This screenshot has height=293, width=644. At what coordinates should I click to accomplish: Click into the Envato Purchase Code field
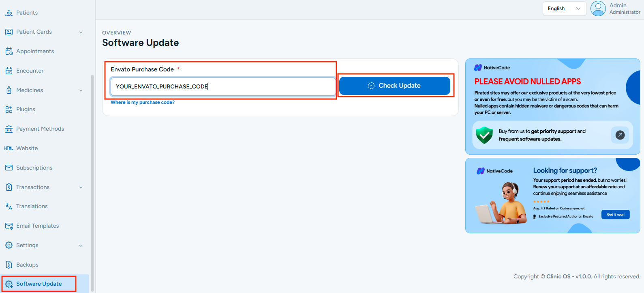[223, 86]
